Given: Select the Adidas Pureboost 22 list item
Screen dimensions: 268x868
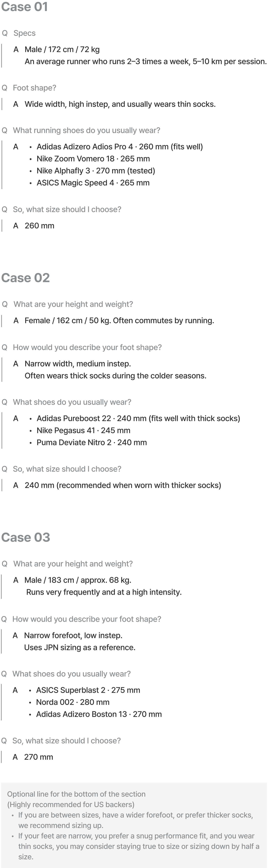Looking at the screenshot, I should point(138,418).
